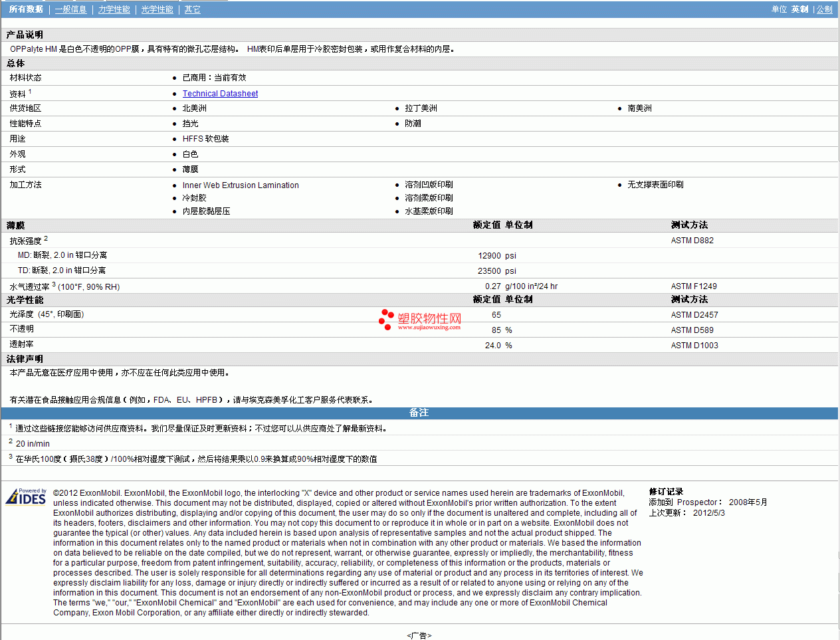Click the 性能特点 row label

click(25, 124)
